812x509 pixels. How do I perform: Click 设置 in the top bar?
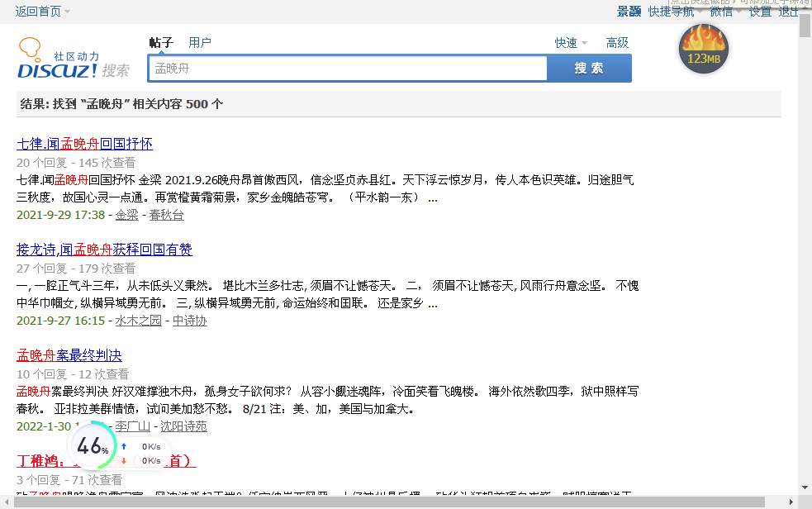click(760, 12)
